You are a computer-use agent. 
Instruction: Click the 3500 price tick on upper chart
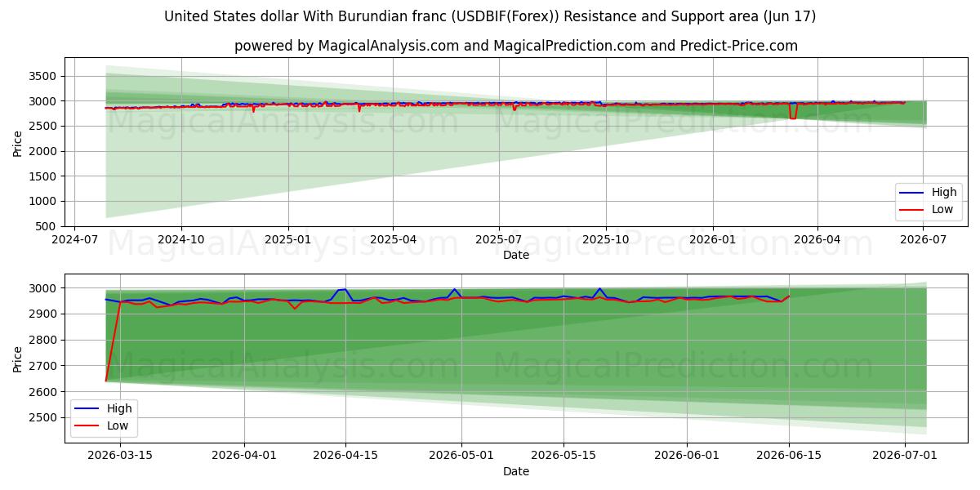pos(43,76)
